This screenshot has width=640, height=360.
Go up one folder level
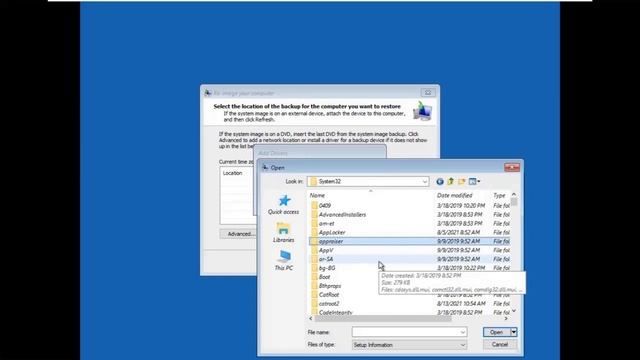pos(451,181)
